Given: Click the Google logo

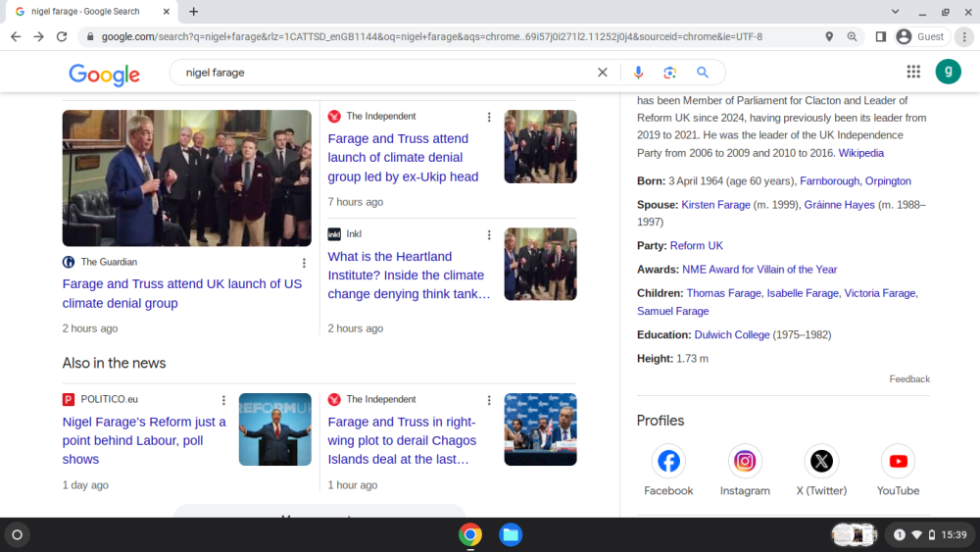Looking at the screenshot, I should tap(105, 75).
